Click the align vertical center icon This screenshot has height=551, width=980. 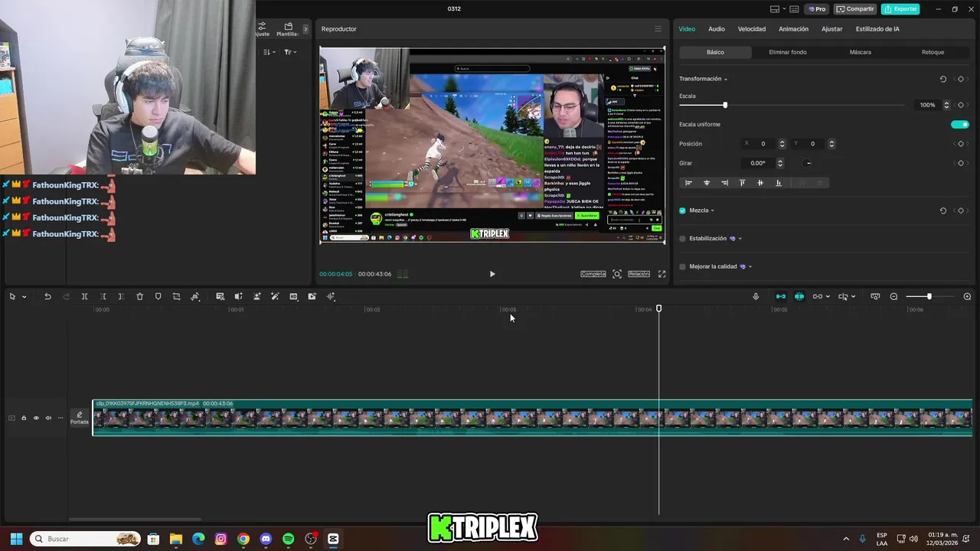coord(760,183)
